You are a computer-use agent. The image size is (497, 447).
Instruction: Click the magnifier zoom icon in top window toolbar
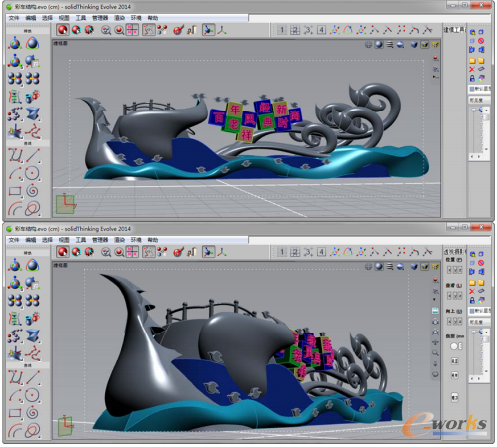106,30
